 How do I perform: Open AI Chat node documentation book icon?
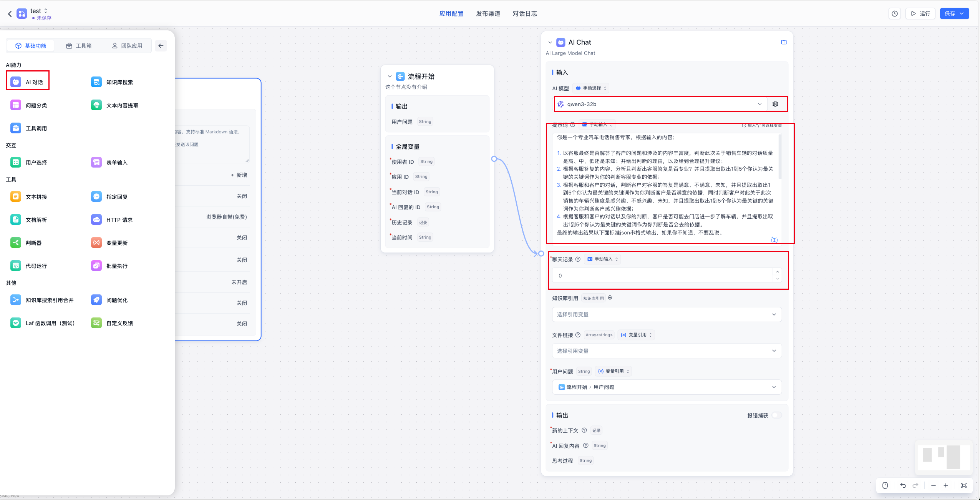pyautogui.click(x=784, y=42)
